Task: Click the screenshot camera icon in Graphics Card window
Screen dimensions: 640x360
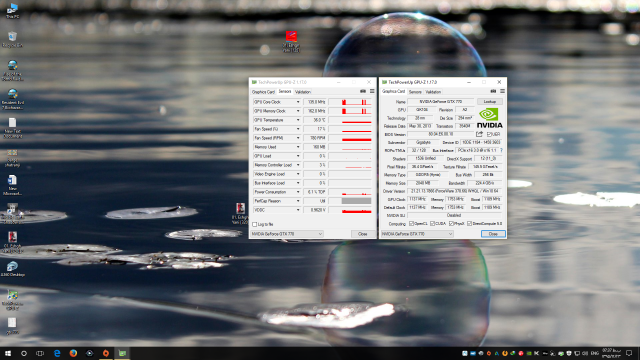Action: 493,91
